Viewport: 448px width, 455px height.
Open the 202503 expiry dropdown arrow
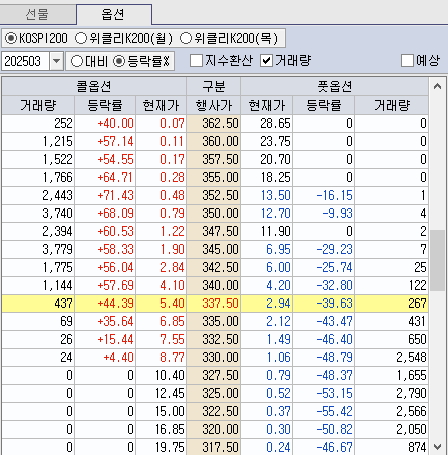pyautogui.click(x=57, y=61)
